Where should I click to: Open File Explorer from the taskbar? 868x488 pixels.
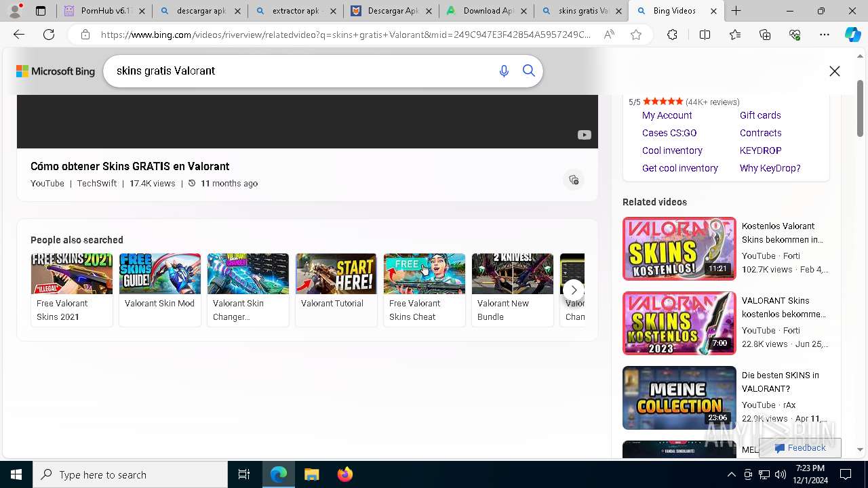tap(311, 474)
